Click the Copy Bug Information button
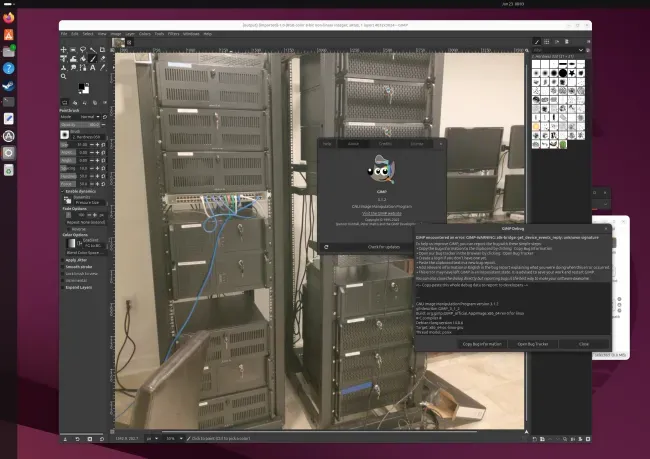 coord(482,344)
